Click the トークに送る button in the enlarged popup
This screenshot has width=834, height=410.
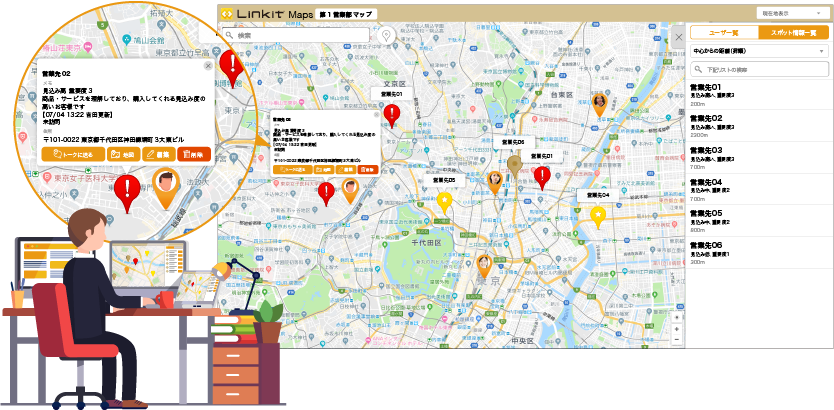[72, 154]
